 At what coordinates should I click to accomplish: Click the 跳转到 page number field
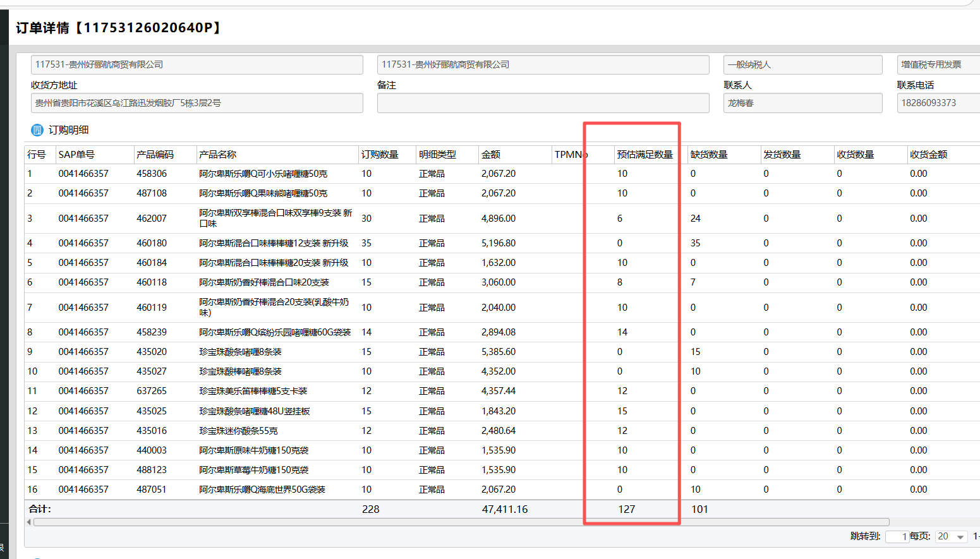897,536
